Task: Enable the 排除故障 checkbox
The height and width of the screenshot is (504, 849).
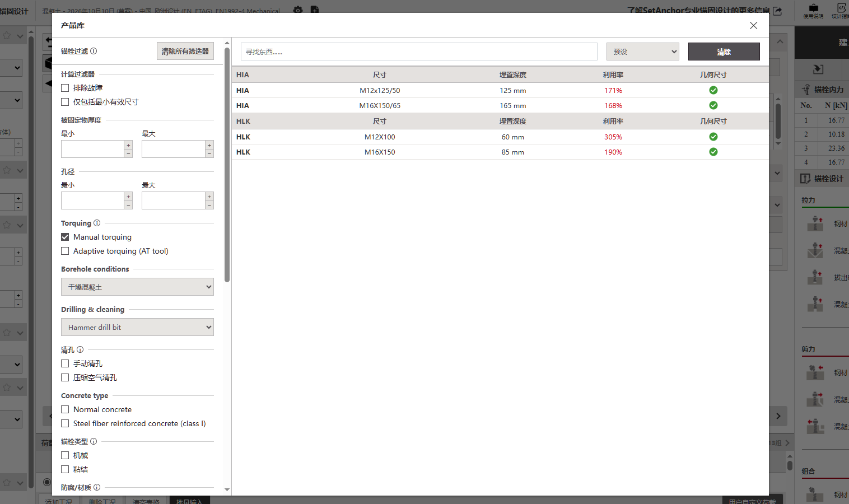Action: click(x=65, y=88)
